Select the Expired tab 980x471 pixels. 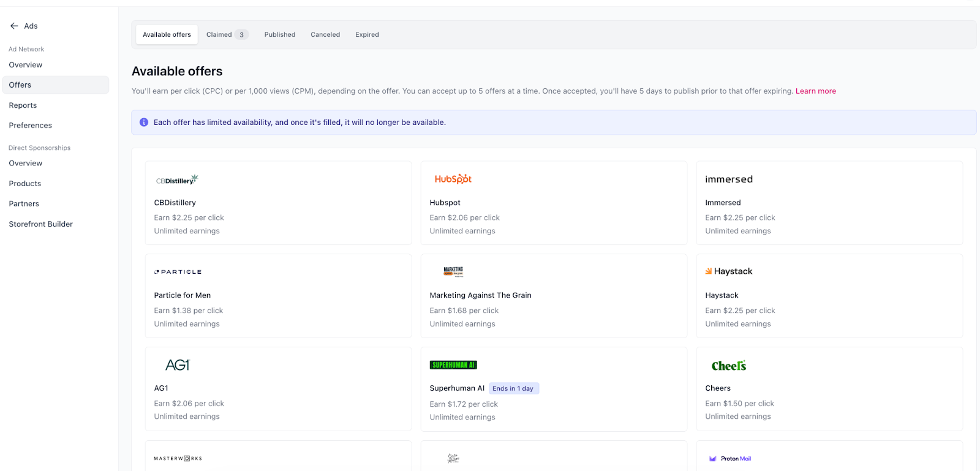367,35
